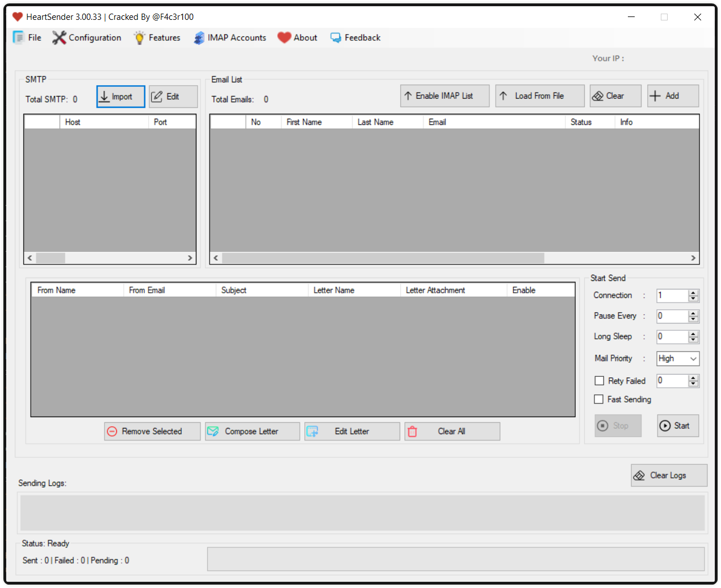Open the IMAP Accounts menu
The width and height of the screenshot is (721, 588).
point(230,37)
